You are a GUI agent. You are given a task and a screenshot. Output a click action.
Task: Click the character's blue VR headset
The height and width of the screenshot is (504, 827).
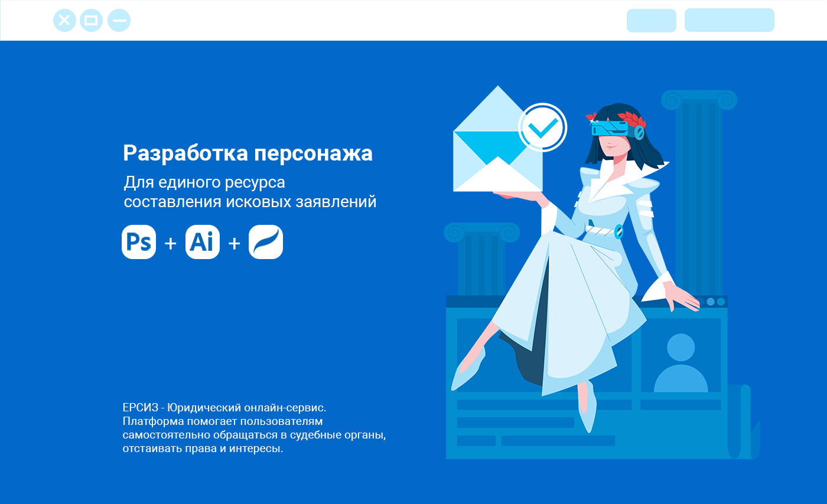pyautogui.click(x=613, y=129)
